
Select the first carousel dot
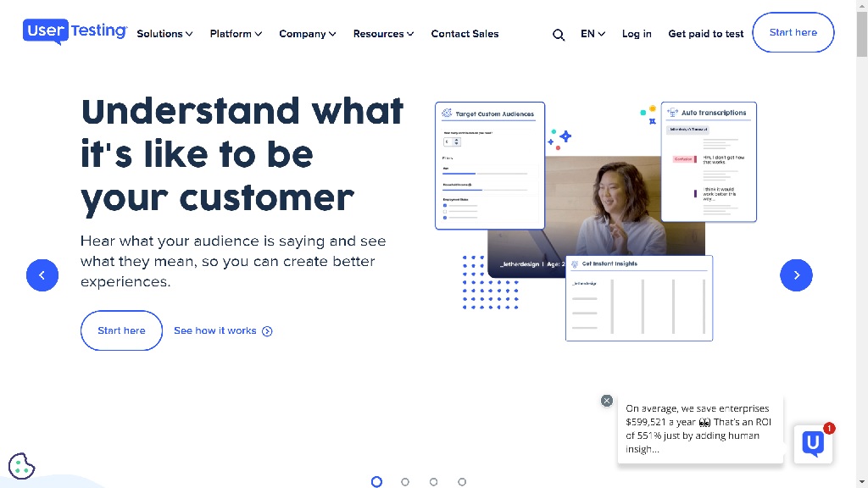point(376,482)
